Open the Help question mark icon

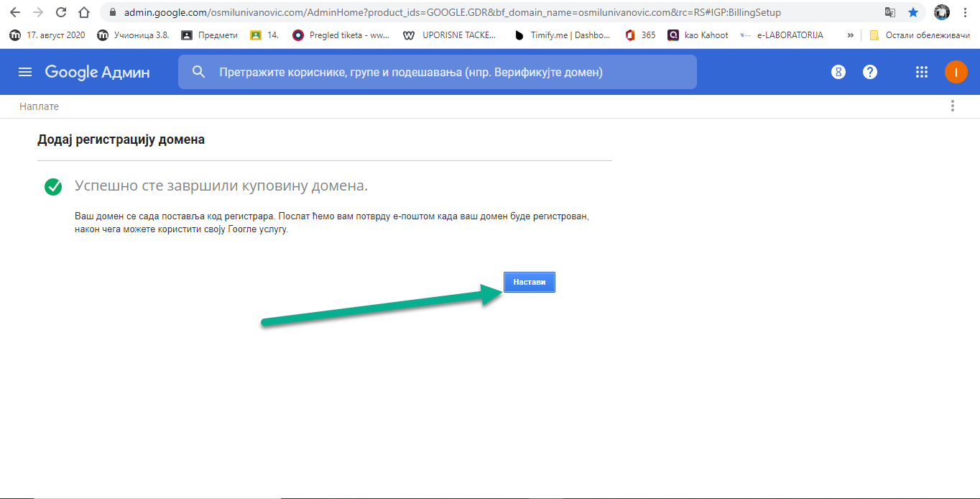870,72
